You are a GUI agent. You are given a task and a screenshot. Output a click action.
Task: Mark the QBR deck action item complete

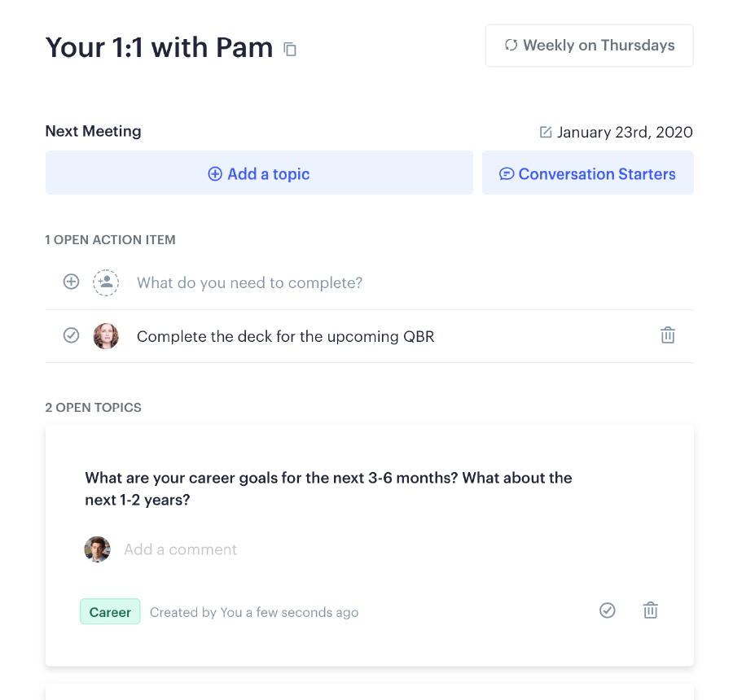point(71,335)
